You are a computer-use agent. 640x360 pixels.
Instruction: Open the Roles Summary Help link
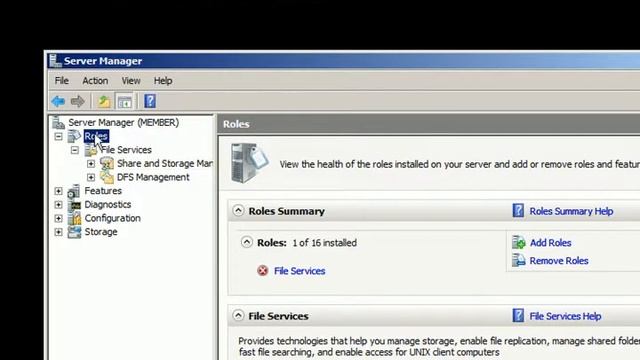571,211
